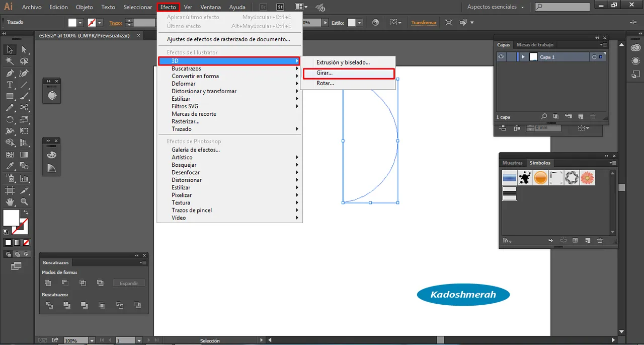Select the Type (T) tool

click(x=10, y=85)
